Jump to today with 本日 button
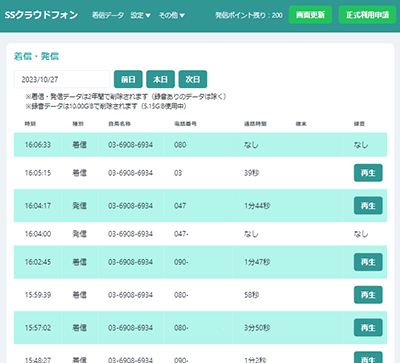 pyautogui.click(x=161, y=79)
